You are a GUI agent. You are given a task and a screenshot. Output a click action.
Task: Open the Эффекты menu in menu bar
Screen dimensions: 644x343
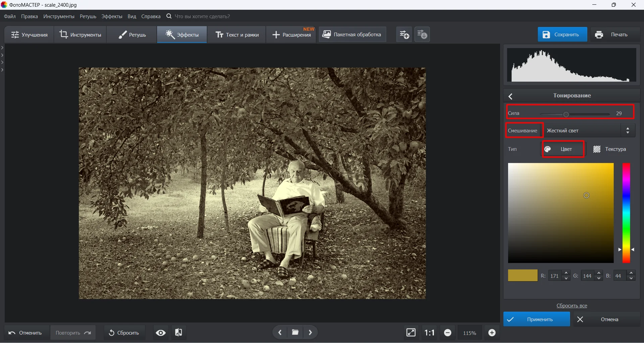click(x=112, y=16)
